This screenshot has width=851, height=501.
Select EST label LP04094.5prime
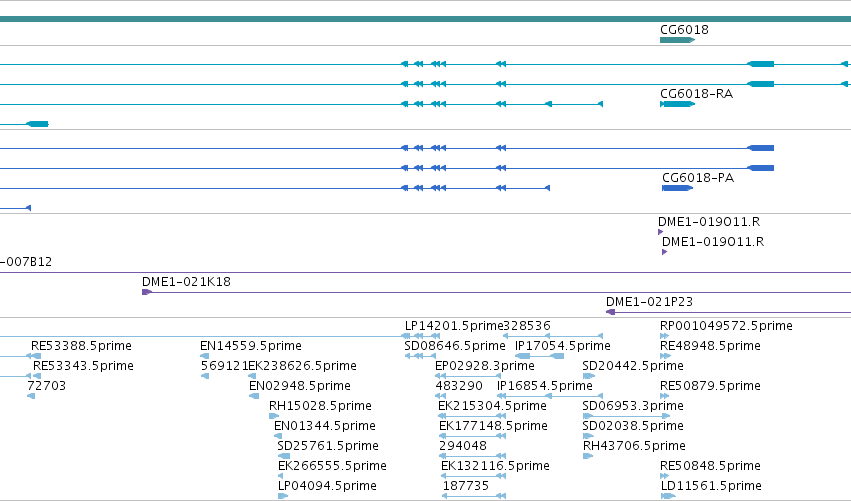pyautogui.click(x=327, y=486)
